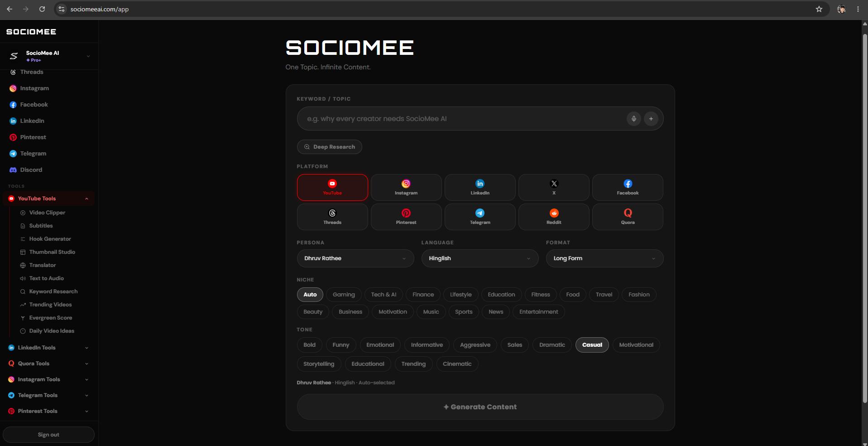Collapse the YouTube Tools section
The image size is (868, 446).
click(48, 199)
